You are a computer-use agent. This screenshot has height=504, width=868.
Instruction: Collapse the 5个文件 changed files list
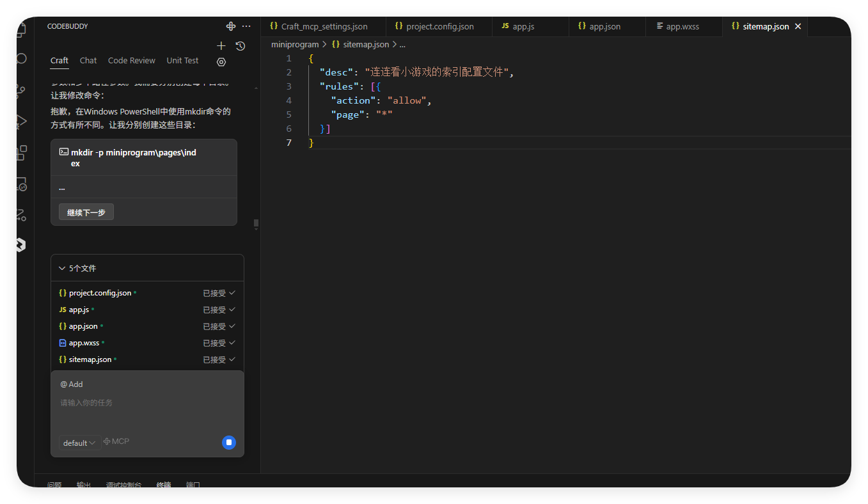tap(62, 269)
